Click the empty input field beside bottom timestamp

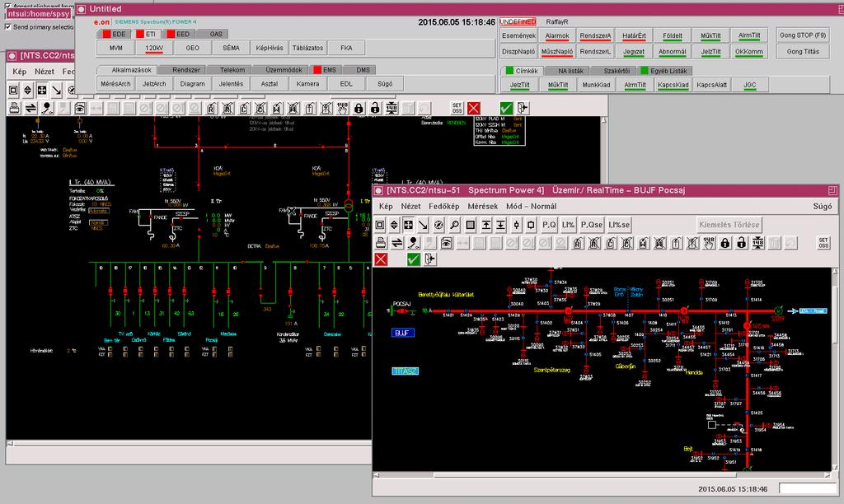click(x=808, y=488)
